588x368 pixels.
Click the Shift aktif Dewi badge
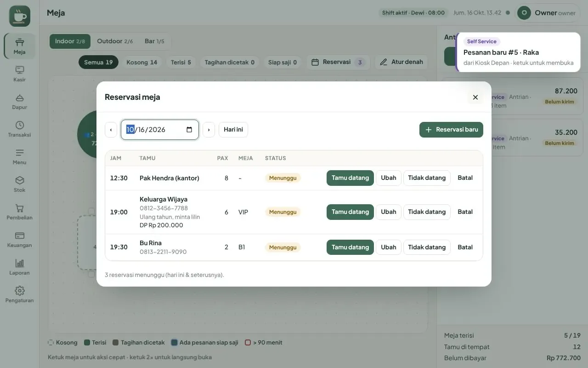[413, 13]
